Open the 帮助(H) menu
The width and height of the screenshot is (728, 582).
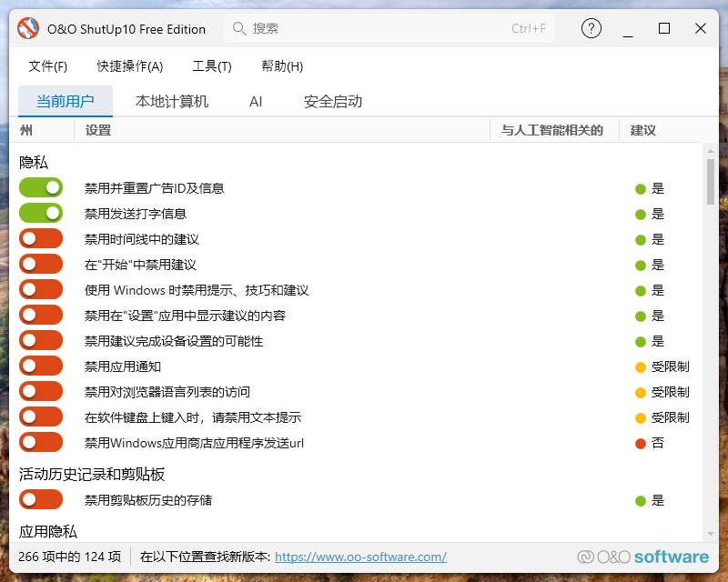pos(282,66)
